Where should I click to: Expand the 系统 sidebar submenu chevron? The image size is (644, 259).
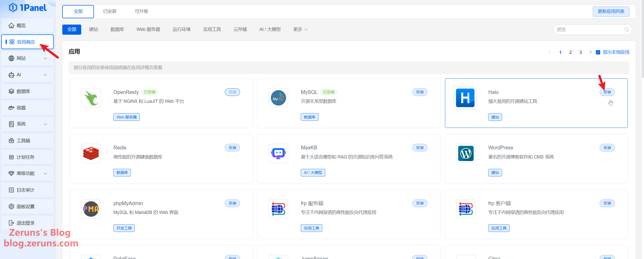point(46,124)
